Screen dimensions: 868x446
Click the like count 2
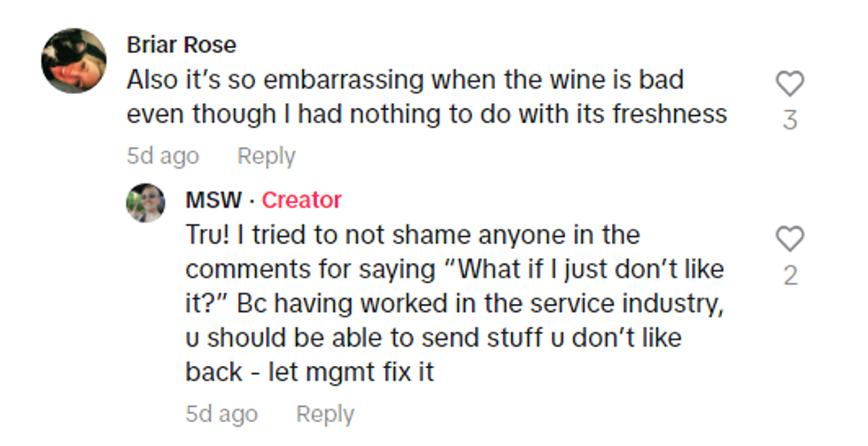click(x=790, y=276)
